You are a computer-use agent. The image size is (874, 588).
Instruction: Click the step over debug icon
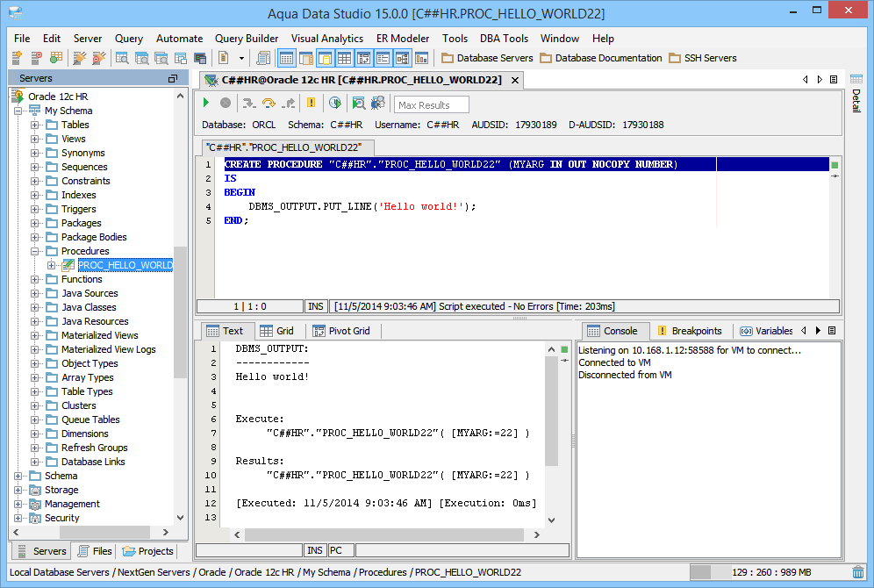(269, 104)
